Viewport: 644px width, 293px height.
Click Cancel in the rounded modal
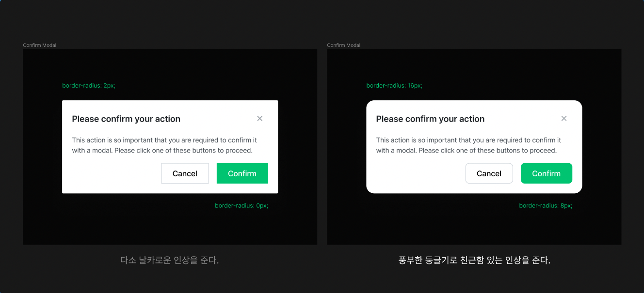489,173
